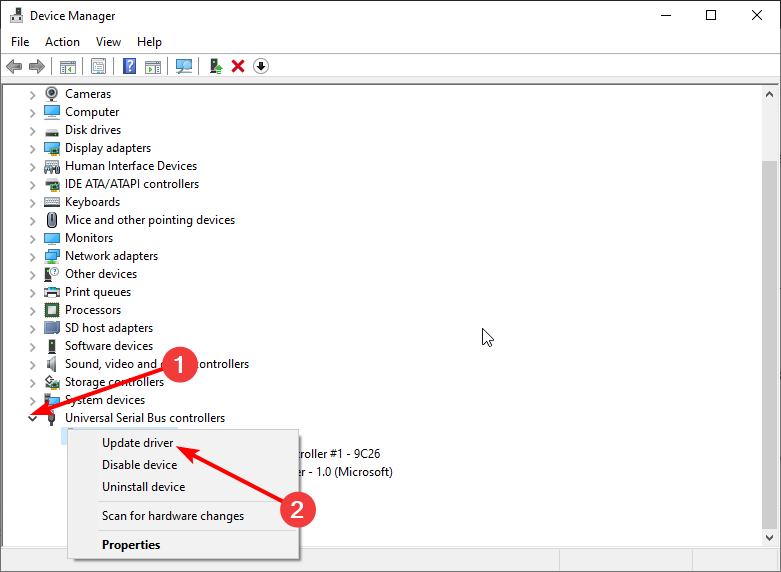This screenshot has height=572, width=781.
Task: Click the Other devices icon
Action: tap(52, 274)
